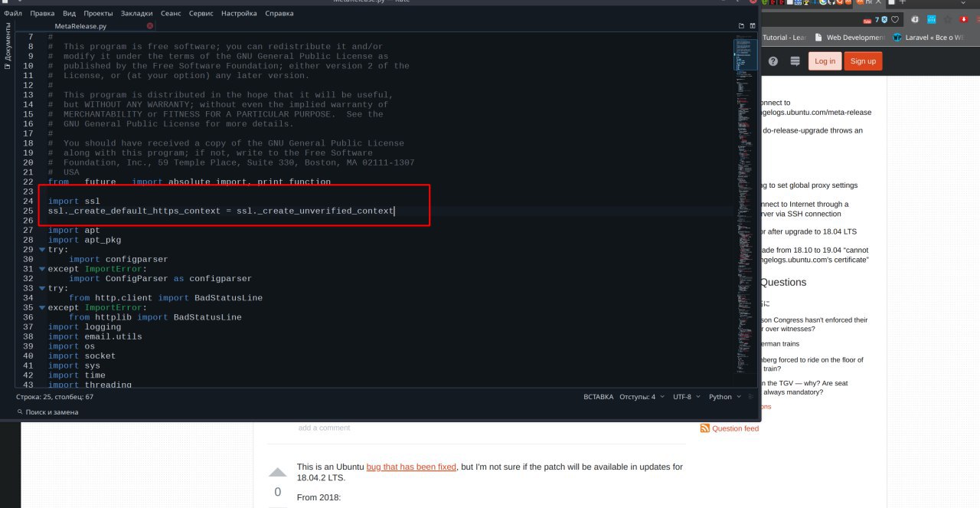Collapse the except block at line 35
The image size is (980, 508).
point(42,308)
